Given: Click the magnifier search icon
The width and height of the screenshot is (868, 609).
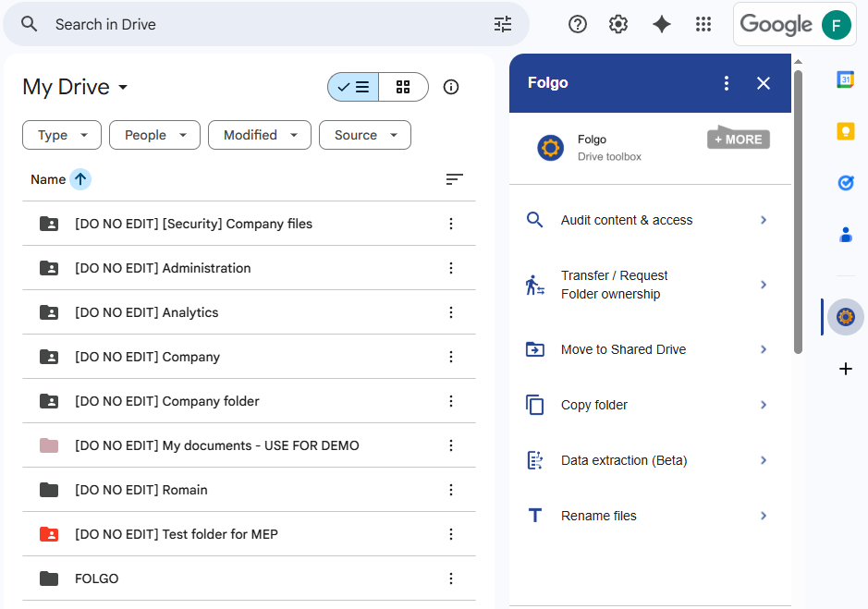Looking at the screenshot, I should [x=29, y=24].
